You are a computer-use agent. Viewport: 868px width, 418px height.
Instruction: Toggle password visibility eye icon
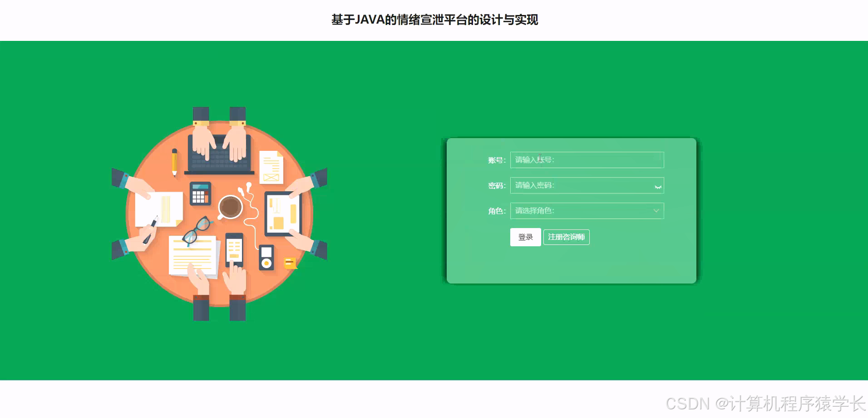point(657,187)
